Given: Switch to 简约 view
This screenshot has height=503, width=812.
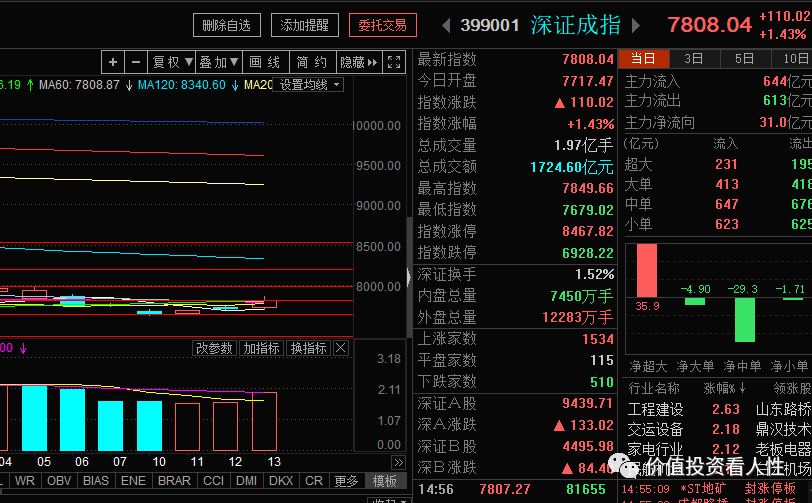Looking at the screenshot, I should [312, 63].
